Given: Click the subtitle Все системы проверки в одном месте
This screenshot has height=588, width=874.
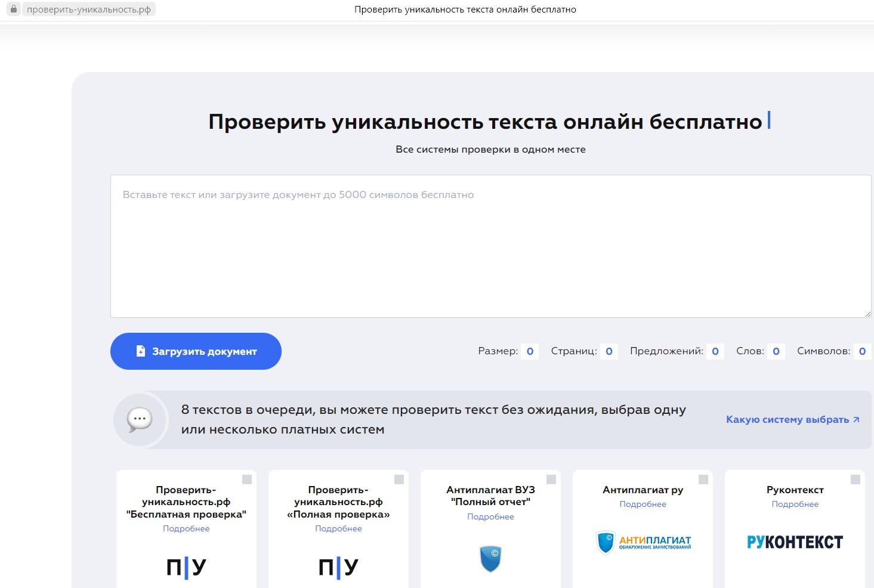Looking at the screenshot, I should (x=490, y=149).
